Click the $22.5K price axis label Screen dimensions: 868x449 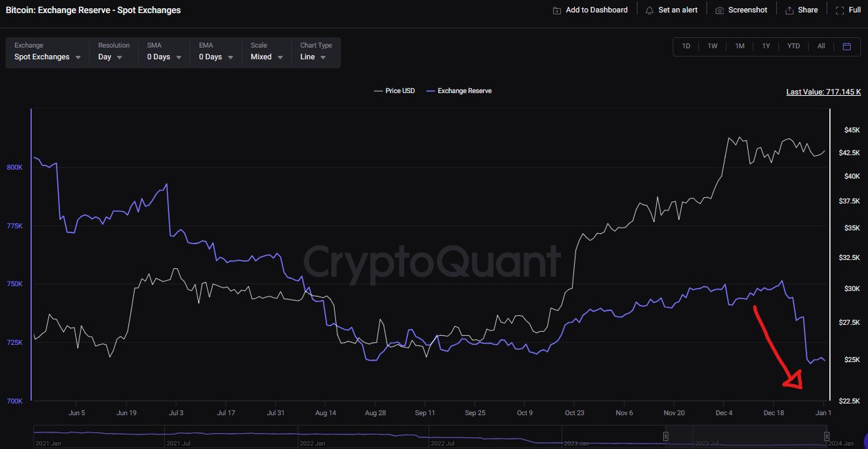pyautogui.click(x=849, y=401)
